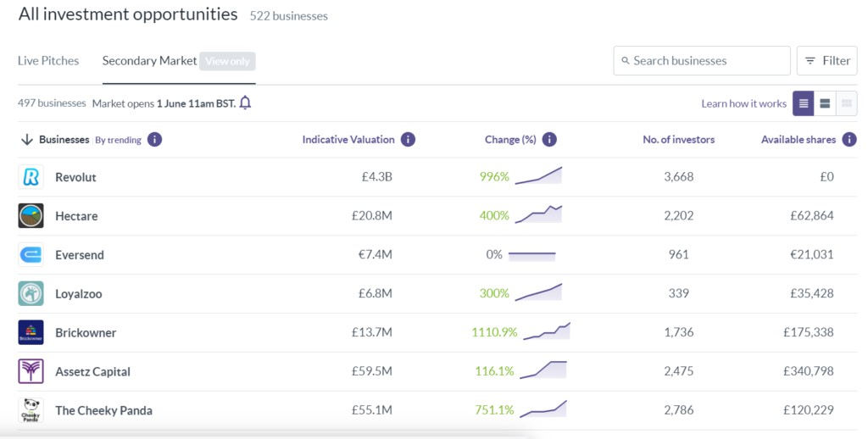
Task: Click the Loyalzoo logo icon
Action: pos(31,293)
